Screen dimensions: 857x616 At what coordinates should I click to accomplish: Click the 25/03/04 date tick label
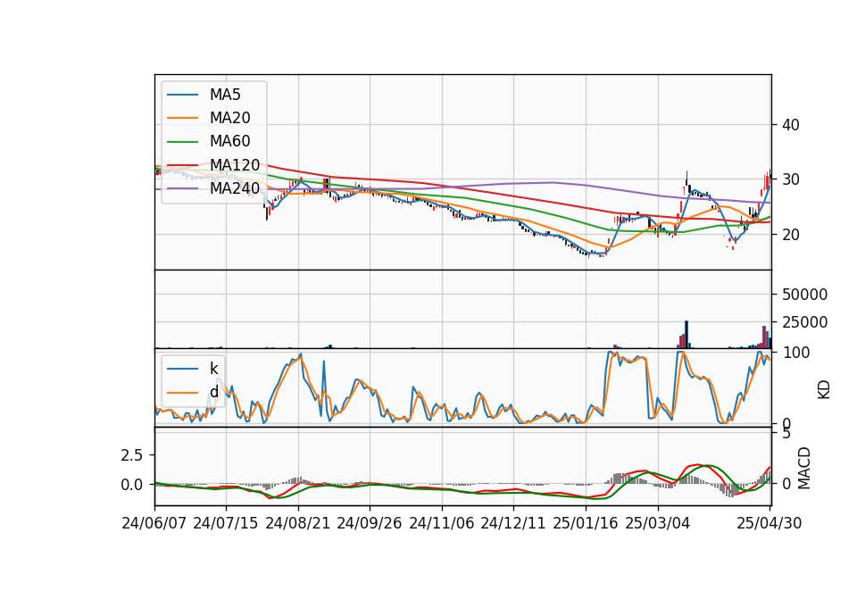tap(658, 523)
